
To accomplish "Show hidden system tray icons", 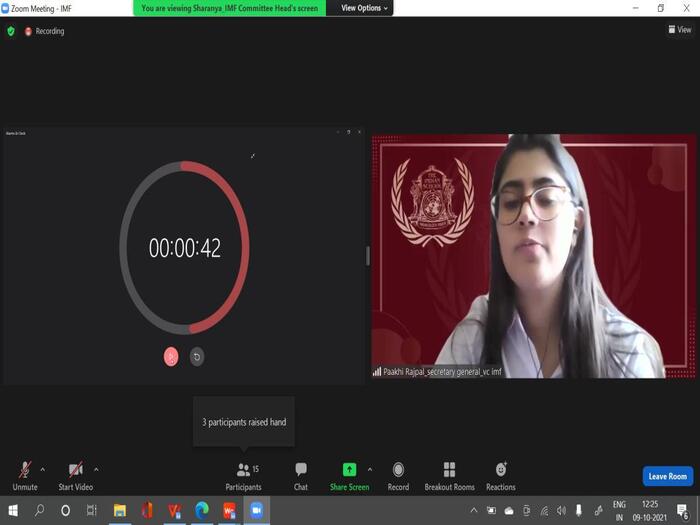I will click(474, 510).
